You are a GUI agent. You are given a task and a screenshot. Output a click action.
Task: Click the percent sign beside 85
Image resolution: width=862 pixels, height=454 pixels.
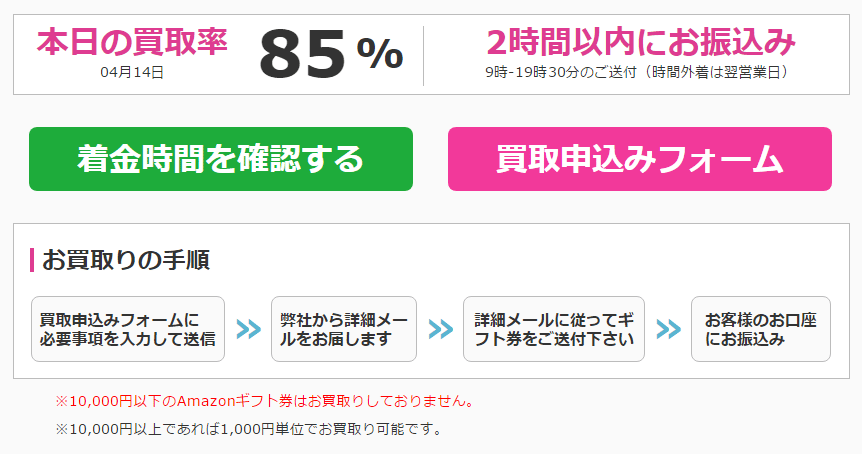[x=380, y=53]
